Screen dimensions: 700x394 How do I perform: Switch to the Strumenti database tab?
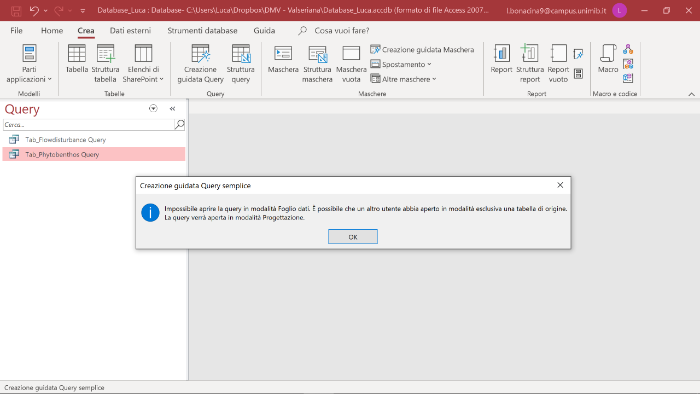coord(202,30)
